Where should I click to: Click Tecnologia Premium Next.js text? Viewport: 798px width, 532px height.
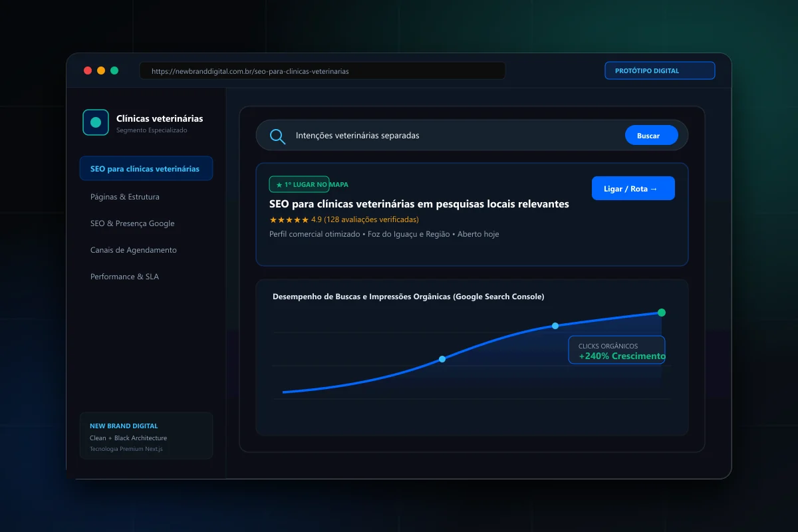coord(126,449)
